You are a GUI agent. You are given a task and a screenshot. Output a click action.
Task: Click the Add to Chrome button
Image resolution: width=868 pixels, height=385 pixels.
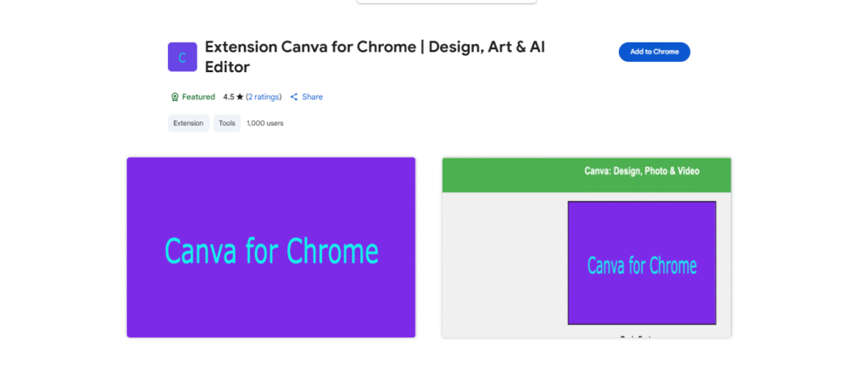654,52
